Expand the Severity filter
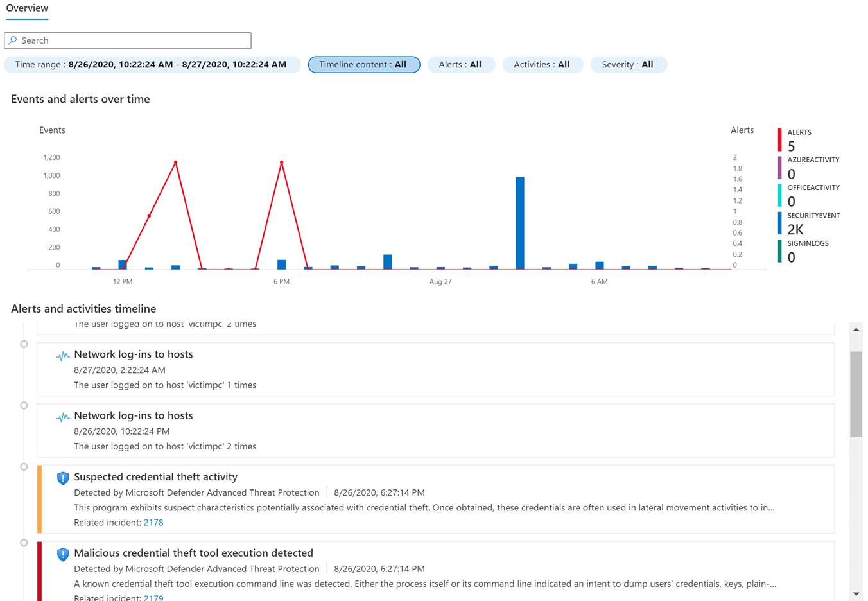Image resolution: width=868 pixels, height=601 pixels. [628, 65]
